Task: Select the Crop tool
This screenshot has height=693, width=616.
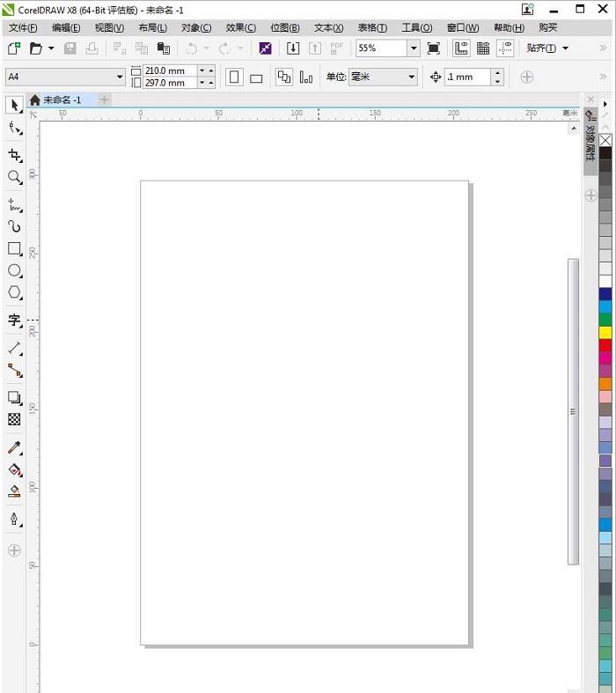Action: point(15,155)
